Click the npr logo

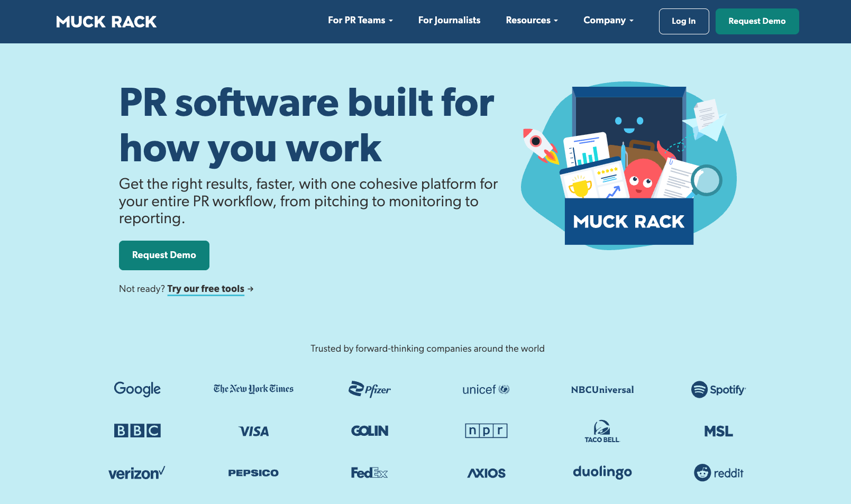tap(486, 430)
